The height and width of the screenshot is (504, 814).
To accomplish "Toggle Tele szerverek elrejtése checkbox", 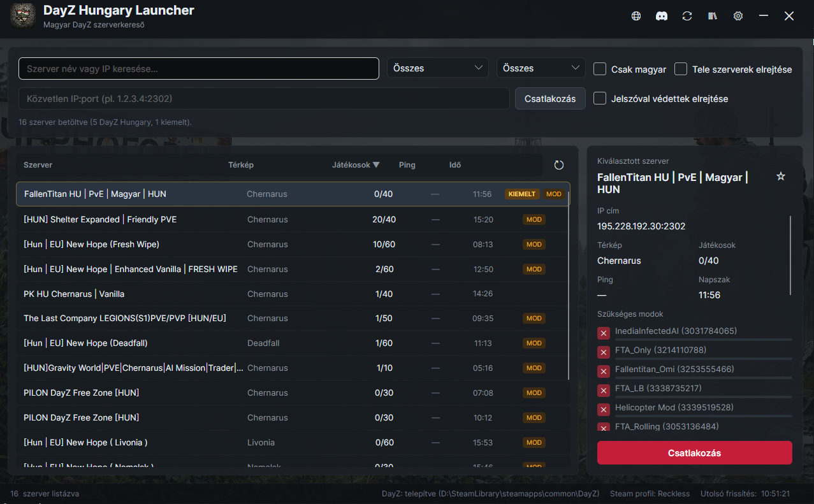I will tap(681, 69).
